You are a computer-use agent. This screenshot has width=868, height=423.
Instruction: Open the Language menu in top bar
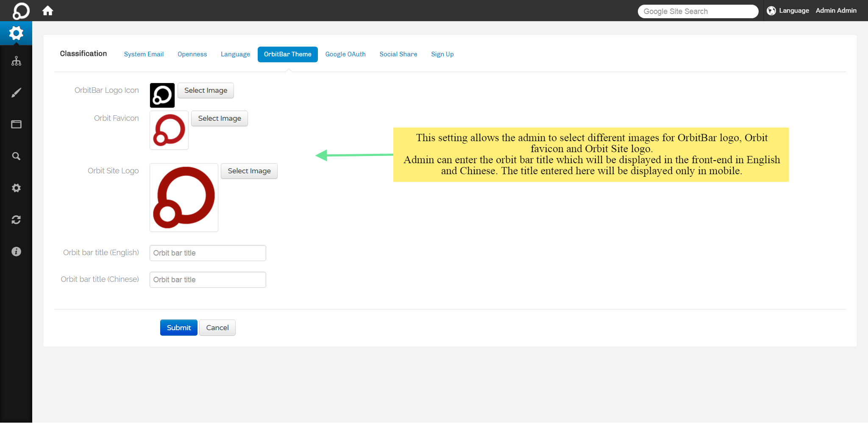[788, 11]
